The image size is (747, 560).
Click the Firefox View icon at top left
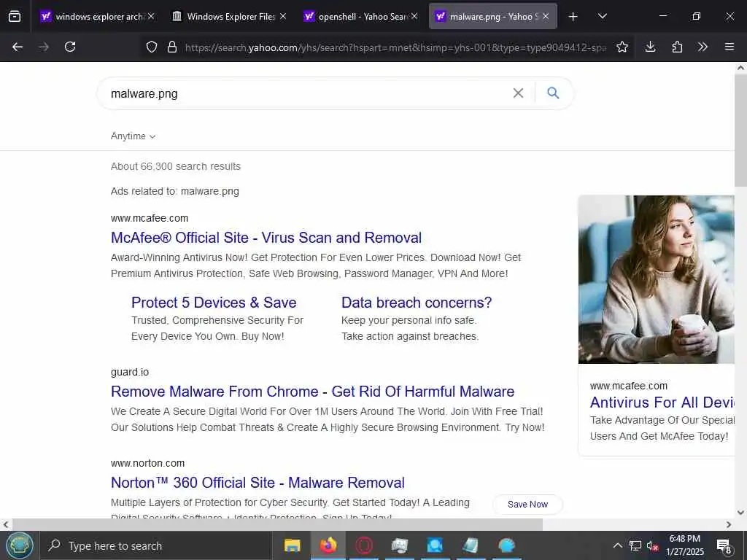click(15, 16)
